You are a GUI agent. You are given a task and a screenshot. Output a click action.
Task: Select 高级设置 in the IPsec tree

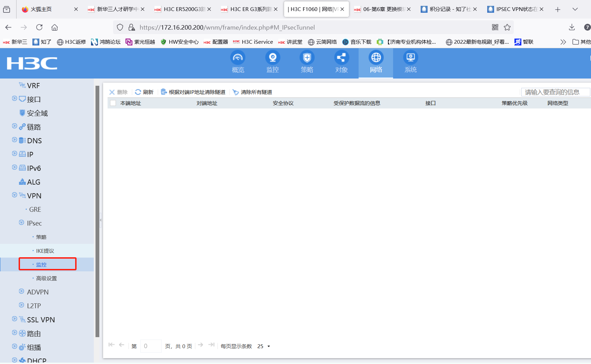coord(47,278)
